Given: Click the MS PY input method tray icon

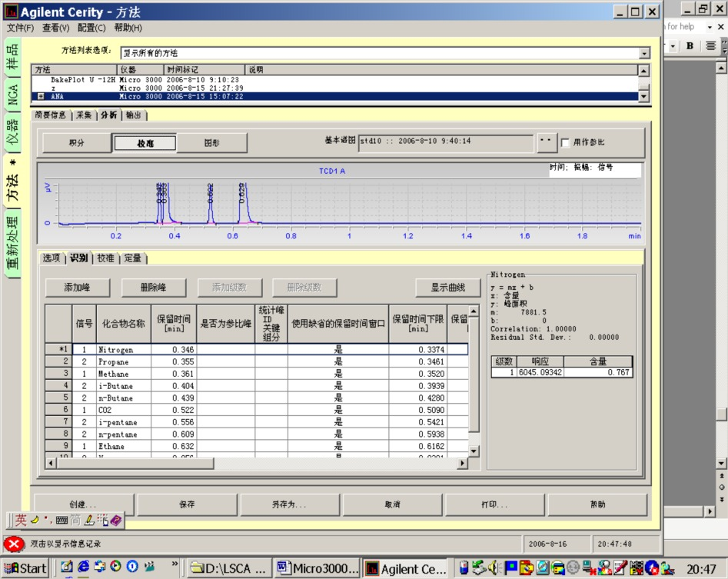Looking at the screenshot, I should (x=637, y=568).
